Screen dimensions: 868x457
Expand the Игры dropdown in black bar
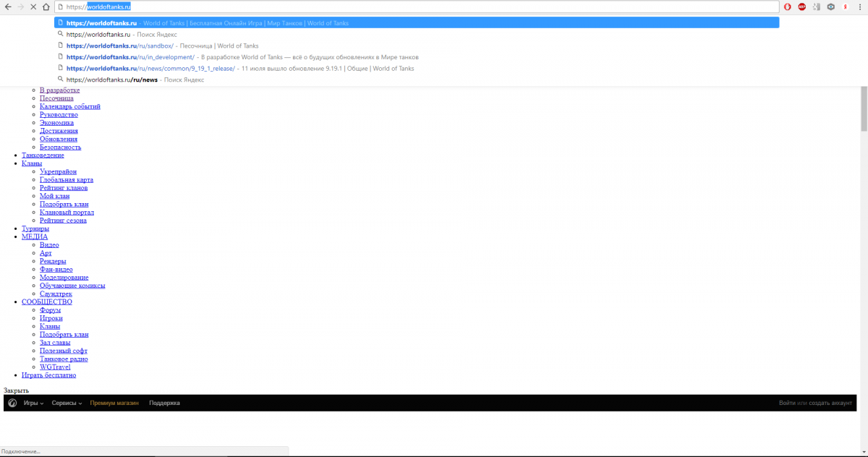(x=33, y=403)
